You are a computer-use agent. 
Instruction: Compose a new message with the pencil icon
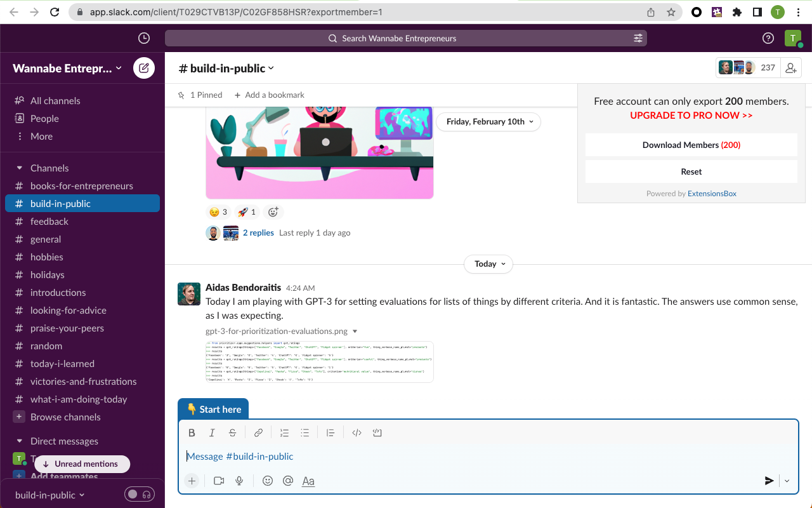tap(144, 68)
